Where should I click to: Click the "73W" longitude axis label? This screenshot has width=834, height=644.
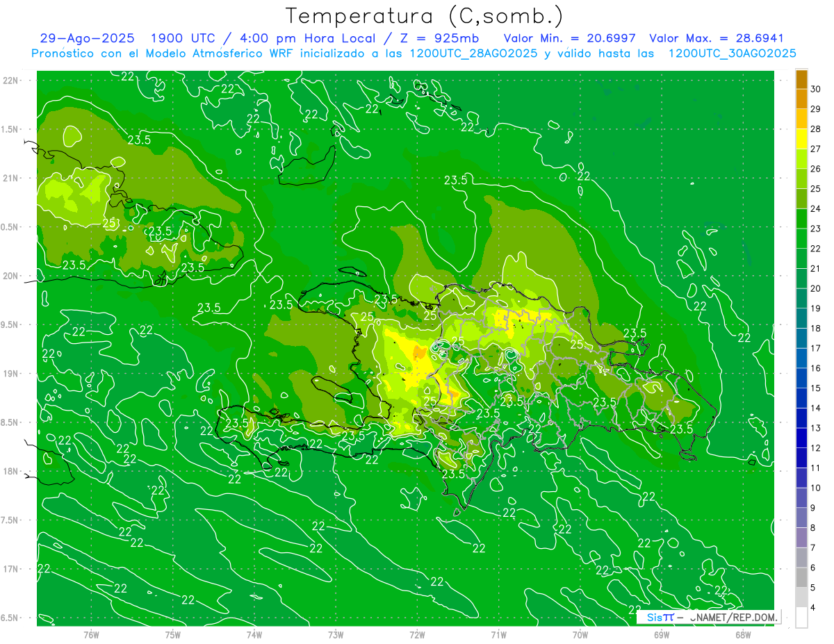336,635
